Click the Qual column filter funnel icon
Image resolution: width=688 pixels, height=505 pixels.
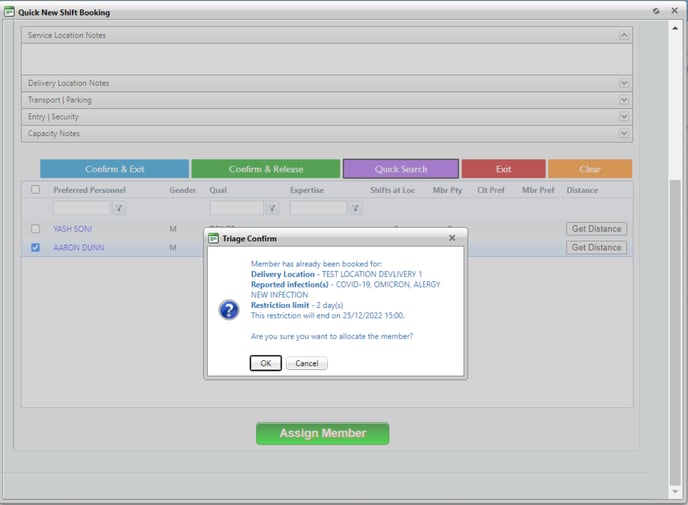[272, 208]
